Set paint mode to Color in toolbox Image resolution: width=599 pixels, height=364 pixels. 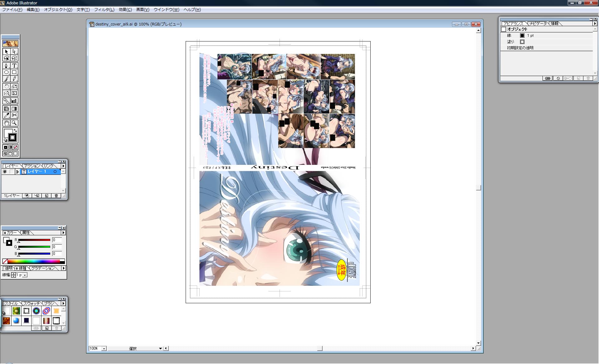pyautogui.click(x=5, y=147)
